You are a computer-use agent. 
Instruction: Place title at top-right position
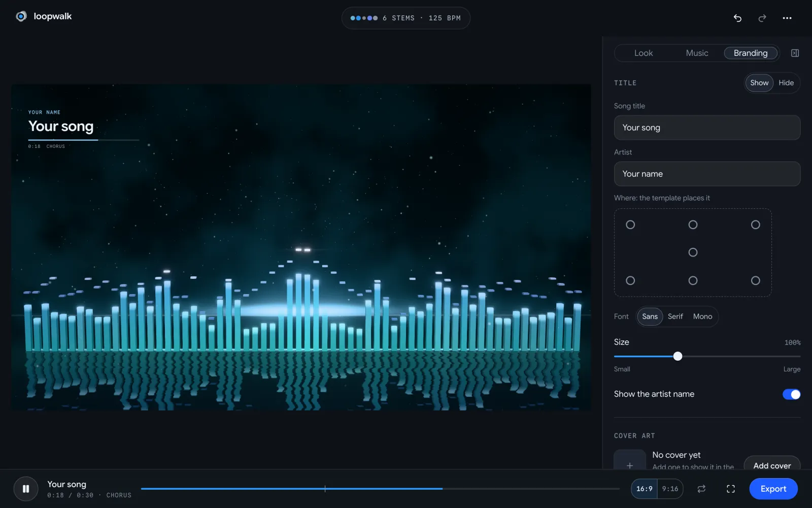(756, 225)
